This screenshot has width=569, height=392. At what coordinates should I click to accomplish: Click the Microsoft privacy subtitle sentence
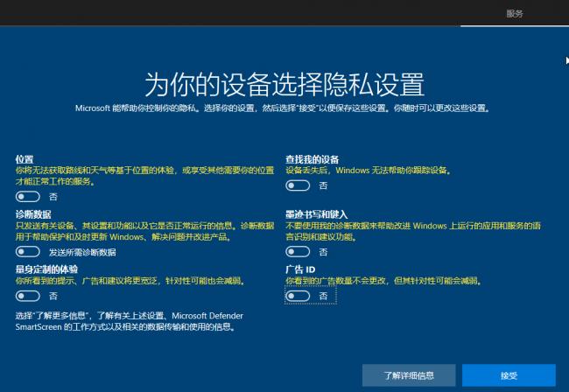283,108
